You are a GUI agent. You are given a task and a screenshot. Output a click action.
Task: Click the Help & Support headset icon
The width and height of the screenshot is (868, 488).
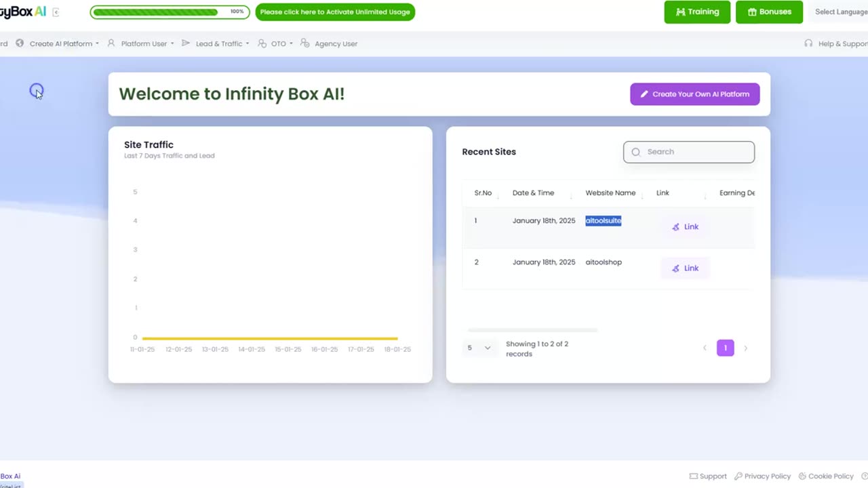pos(808,43)
